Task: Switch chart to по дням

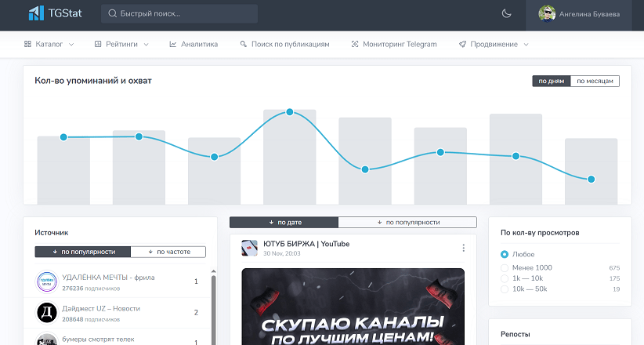Action: 552,81
